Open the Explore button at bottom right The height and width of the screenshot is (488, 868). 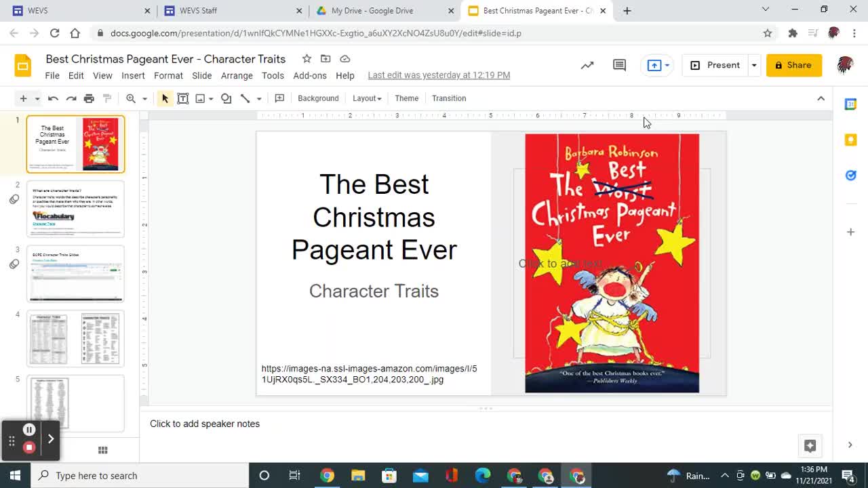(x=810, y=445)
